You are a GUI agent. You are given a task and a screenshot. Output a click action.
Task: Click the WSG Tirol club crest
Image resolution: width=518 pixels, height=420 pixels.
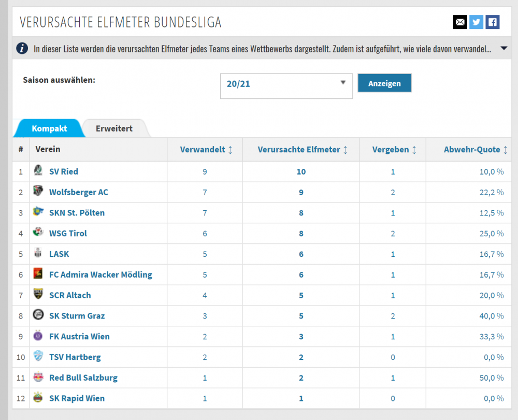(38, 232)
